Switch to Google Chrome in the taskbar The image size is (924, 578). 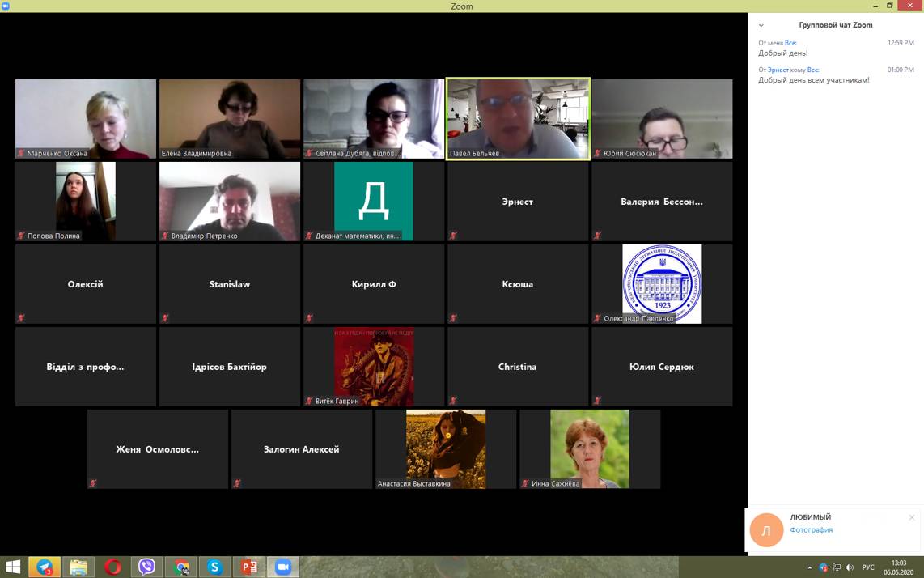[181, 567]
